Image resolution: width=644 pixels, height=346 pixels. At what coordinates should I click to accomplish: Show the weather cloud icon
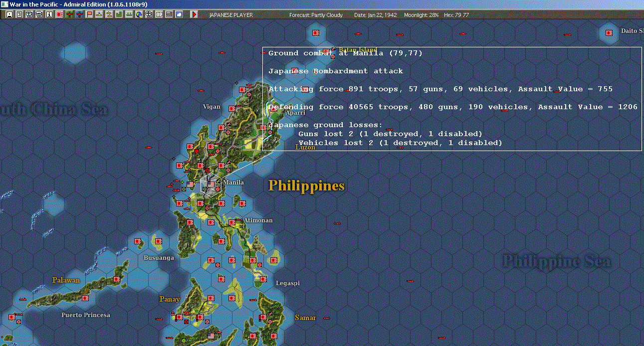(x=179, y=14)
